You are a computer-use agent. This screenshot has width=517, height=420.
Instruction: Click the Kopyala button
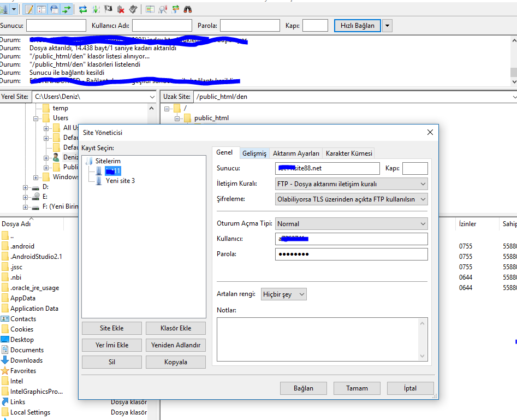tap(176, 362)
